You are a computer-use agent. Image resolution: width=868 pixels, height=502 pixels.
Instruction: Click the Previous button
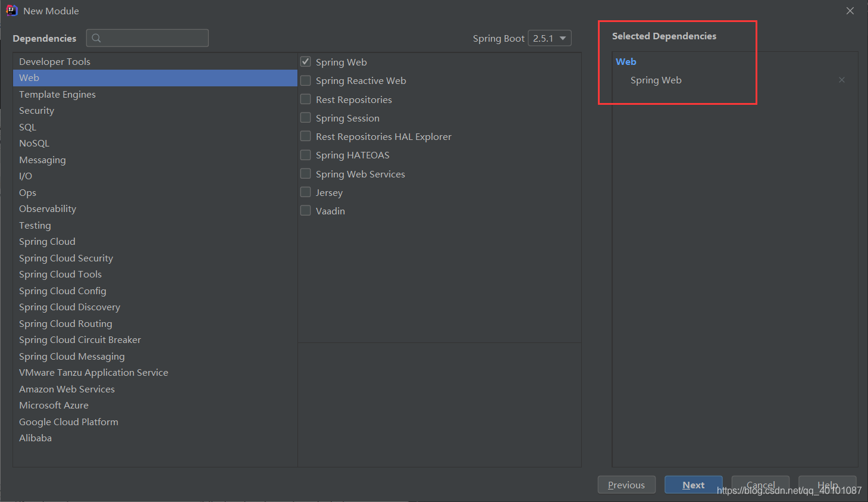coord(626,485)
